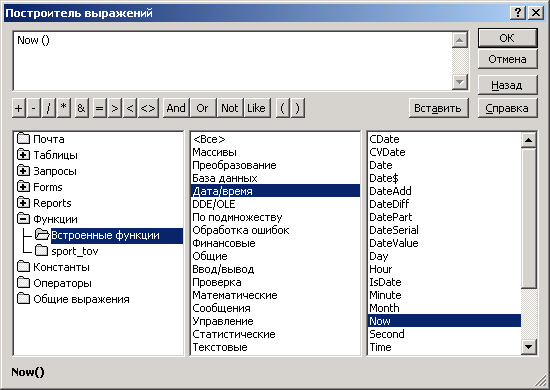This screenshot has height=390, width=550.
Task: Insert the division slash operator
Action: 48,108
